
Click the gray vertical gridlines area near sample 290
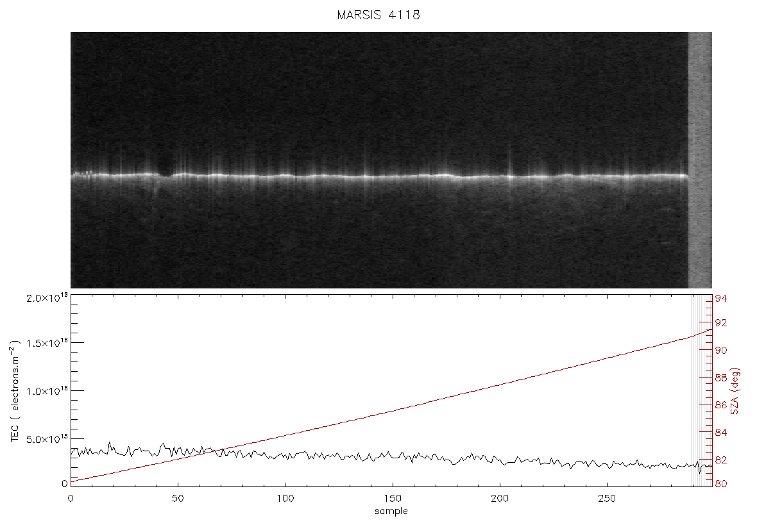tap(701, 390)
